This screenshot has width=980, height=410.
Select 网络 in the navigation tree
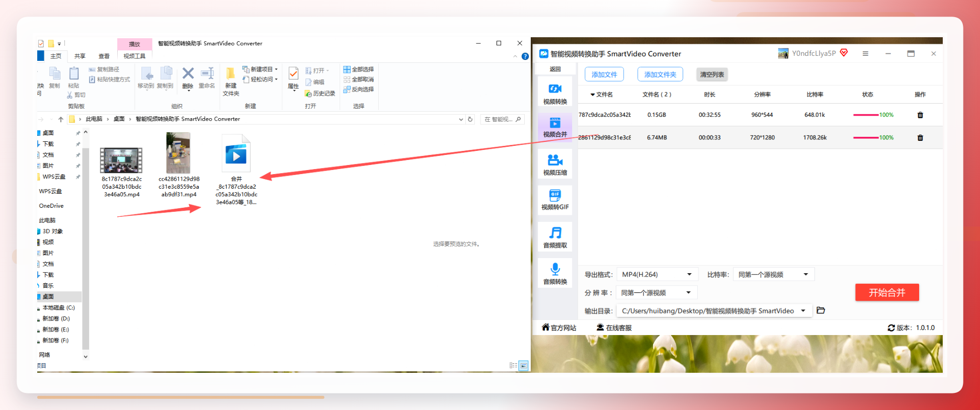tap(45, 355)
